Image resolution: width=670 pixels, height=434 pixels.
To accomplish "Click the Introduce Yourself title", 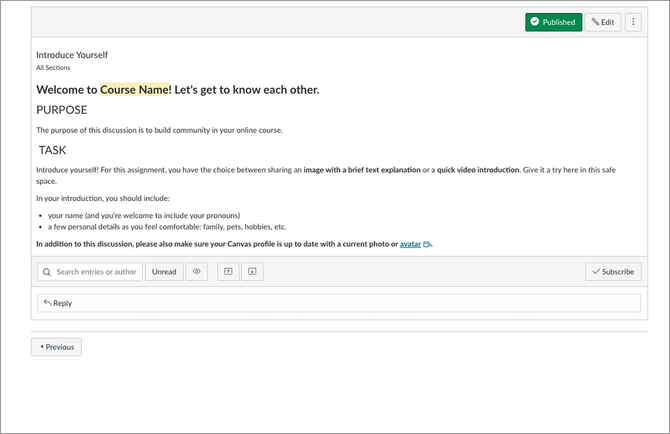I will 72,55.
